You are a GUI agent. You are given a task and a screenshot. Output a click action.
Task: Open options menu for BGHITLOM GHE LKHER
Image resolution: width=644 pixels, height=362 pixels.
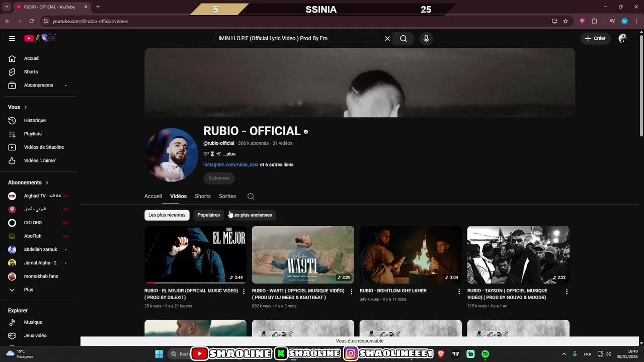[459, 292]
